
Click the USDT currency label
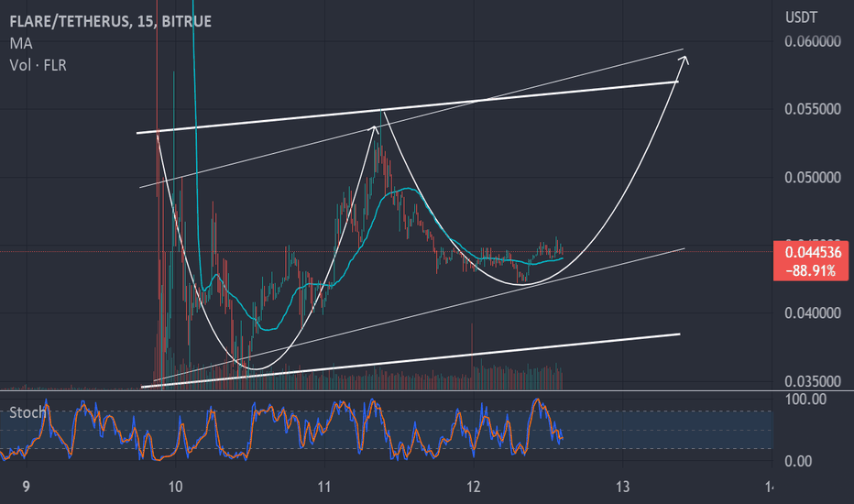(x=801, y=17)
